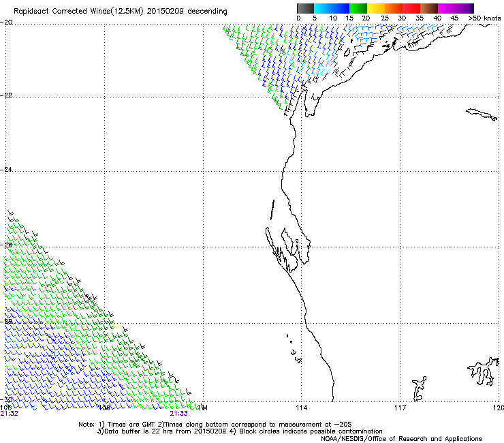
Task: Click the purple '21:32' swath time label
Action: pyautogui.click(x=9, y=414)
